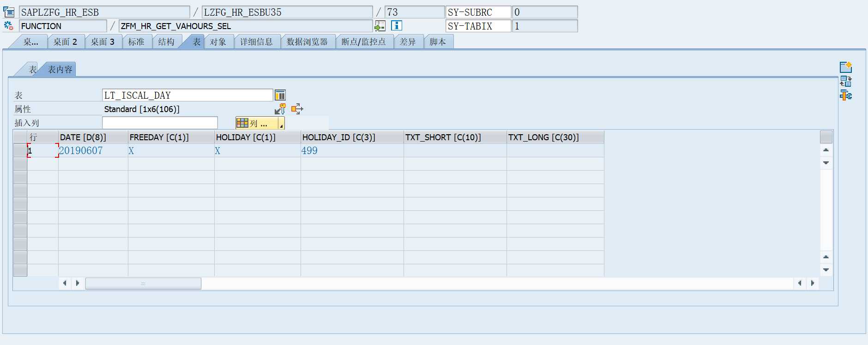Click the LZFG_HR_ESBU35 include field
The height and width of the screenshot is (345, 868).
tap(287, 12)
